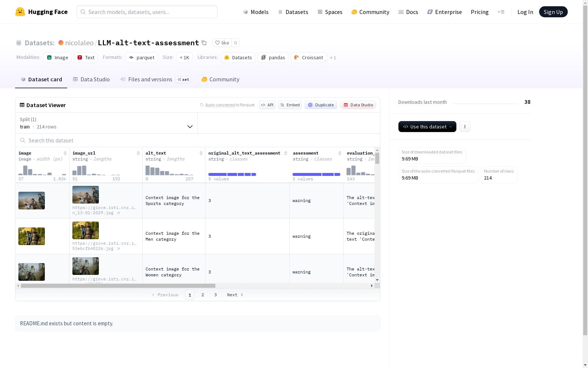Sort the original_alt_text_assessment column
588x368 pixels.
pos(286,153)
